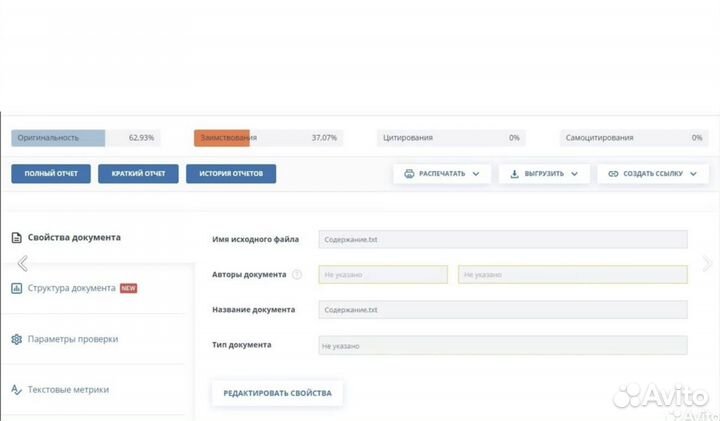Click the Самоцитирования 0% indicator
720x421 pixels.
634,138
